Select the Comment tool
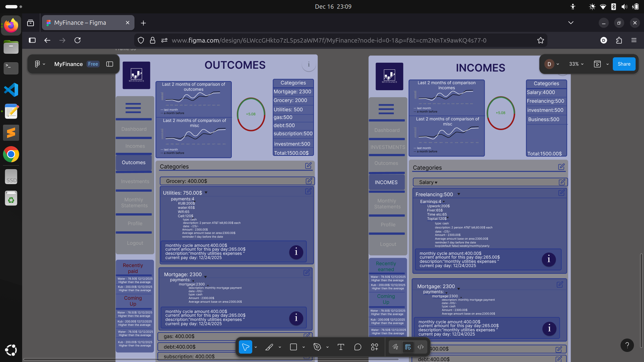Viewport: 644px width, 362px height. click(358, 347)
